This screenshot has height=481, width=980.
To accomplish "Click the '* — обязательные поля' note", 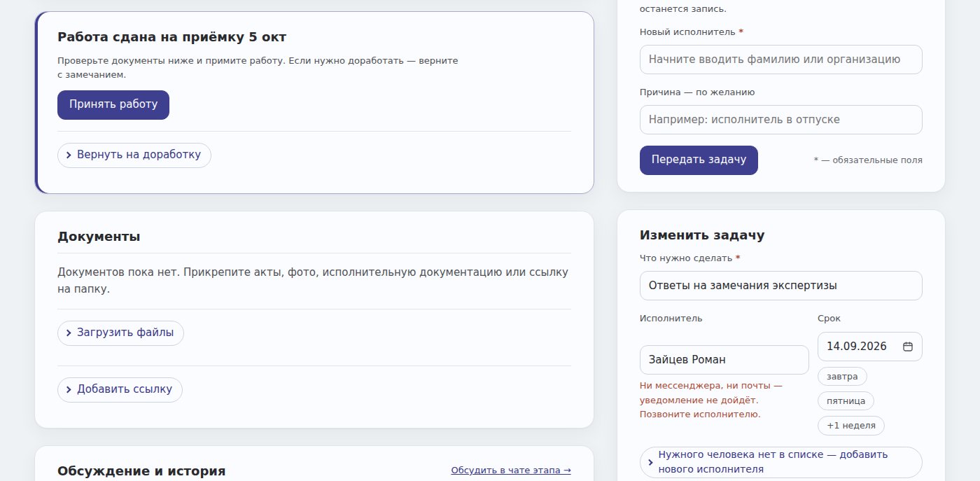I will coord(868,160).
